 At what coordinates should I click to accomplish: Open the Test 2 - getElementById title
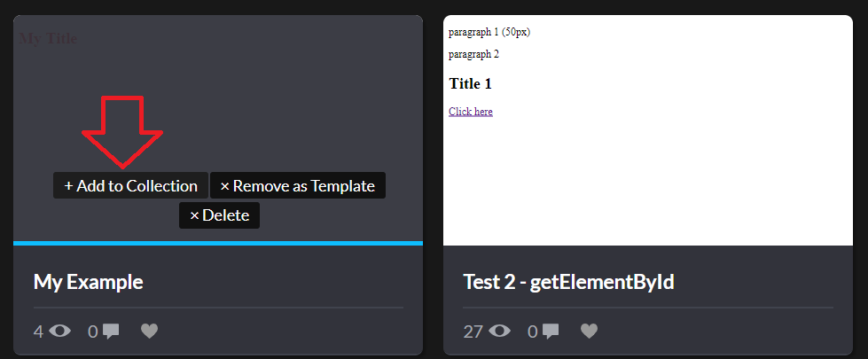click(x=568, y=282)
